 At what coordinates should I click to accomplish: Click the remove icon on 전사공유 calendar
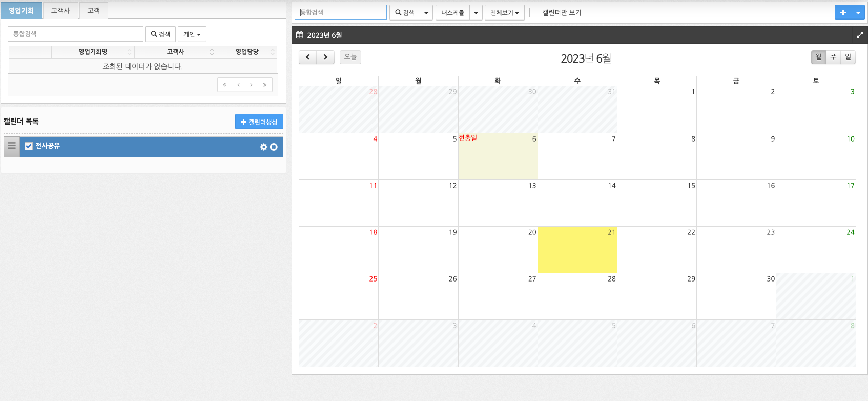click(x=274, y=147)
